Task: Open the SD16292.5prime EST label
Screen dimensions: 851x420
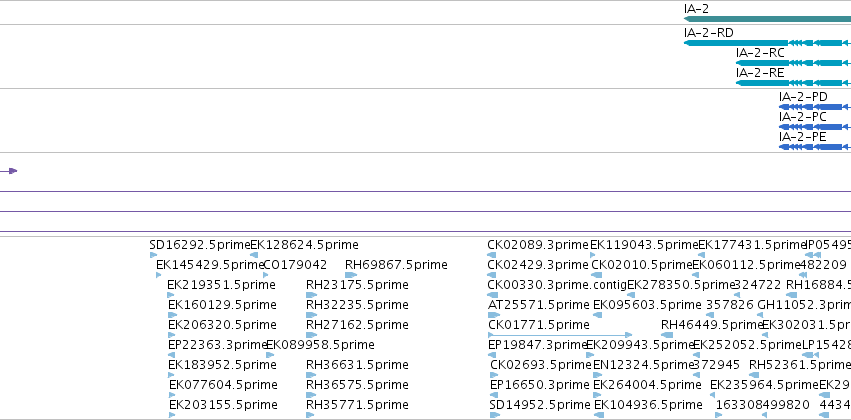Action: [x=200, y=245]
